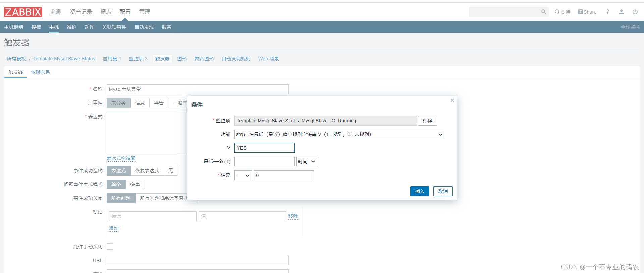The width and height of the screenshot is (644, 273).
Task: Click 移除 to remove tag row
Action: (x=293, y=216)
